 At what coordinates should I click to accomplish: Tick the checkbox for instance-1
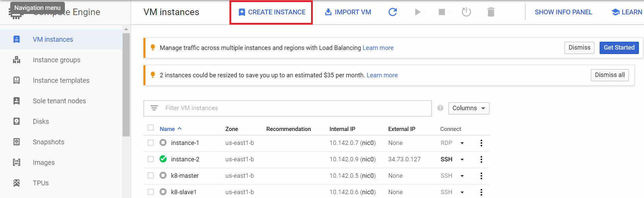[x=151, y=143]
